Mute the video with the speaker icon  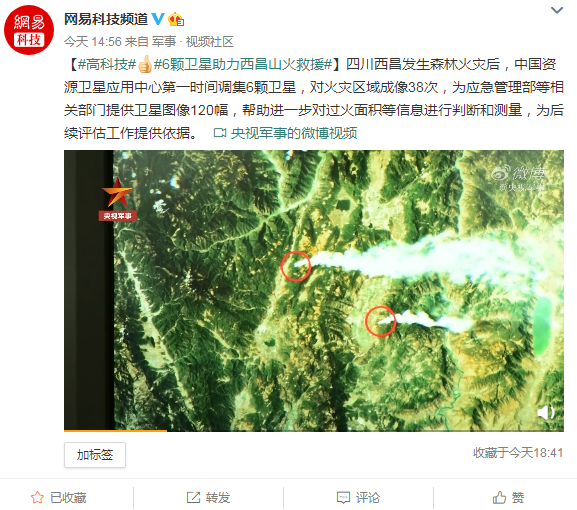(x=546, y=412)
